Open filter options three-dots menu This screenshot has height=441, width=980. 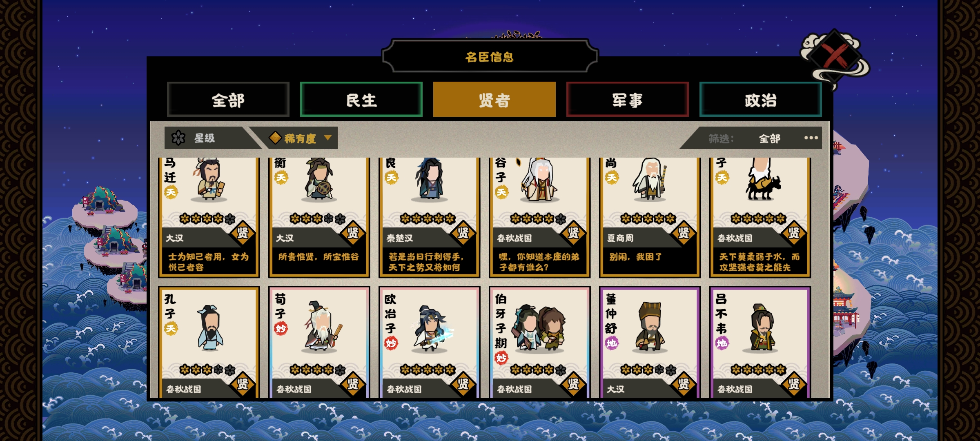(x=811, y=138)
